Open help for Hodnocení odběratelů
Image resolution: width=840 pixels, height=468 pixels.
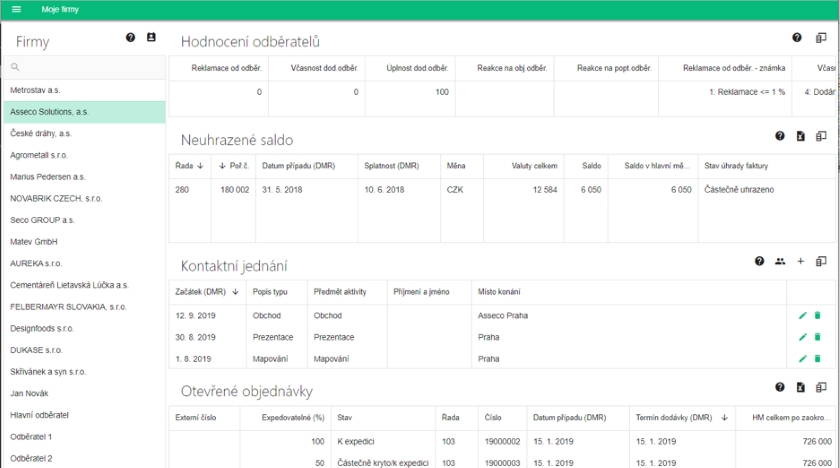tap(797, 37)
